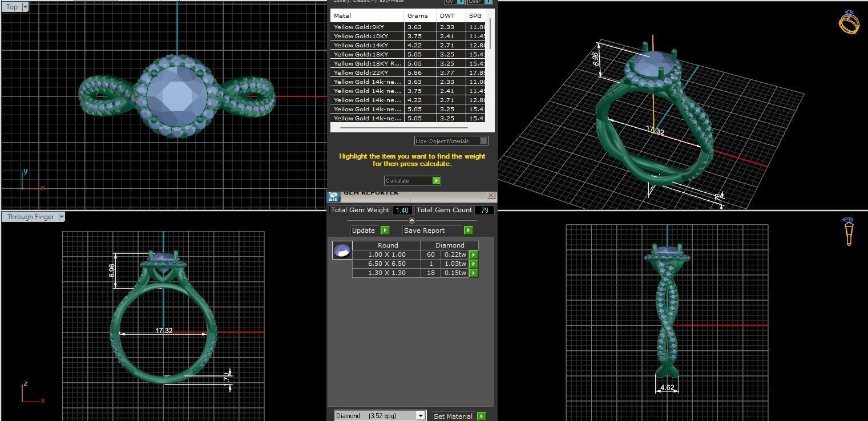Click the Diamond header in gem table
Image resolution: width=868 pixels, height=421 pixels.
coord(450,245)
